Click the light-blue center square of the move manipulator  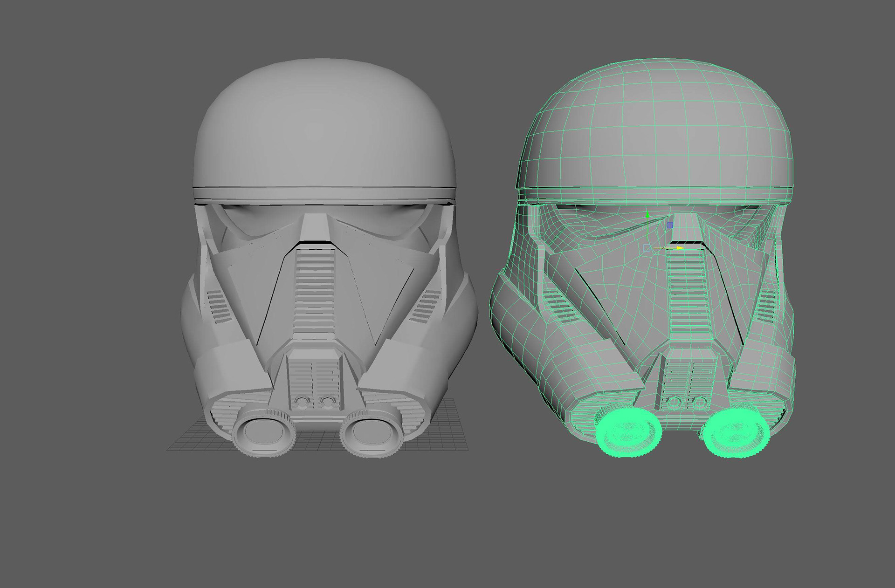point(647,248)
